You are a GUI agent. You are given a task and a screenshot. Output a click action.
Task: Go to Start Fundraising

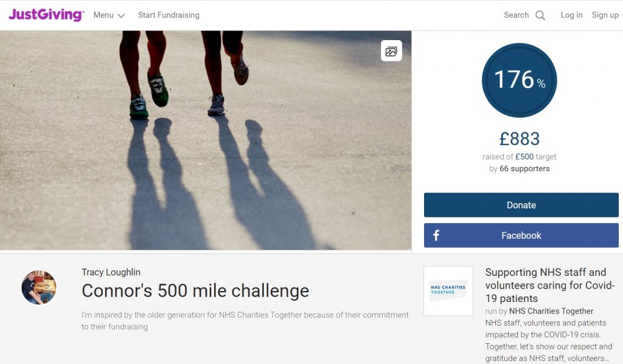[x=169, y=15]
